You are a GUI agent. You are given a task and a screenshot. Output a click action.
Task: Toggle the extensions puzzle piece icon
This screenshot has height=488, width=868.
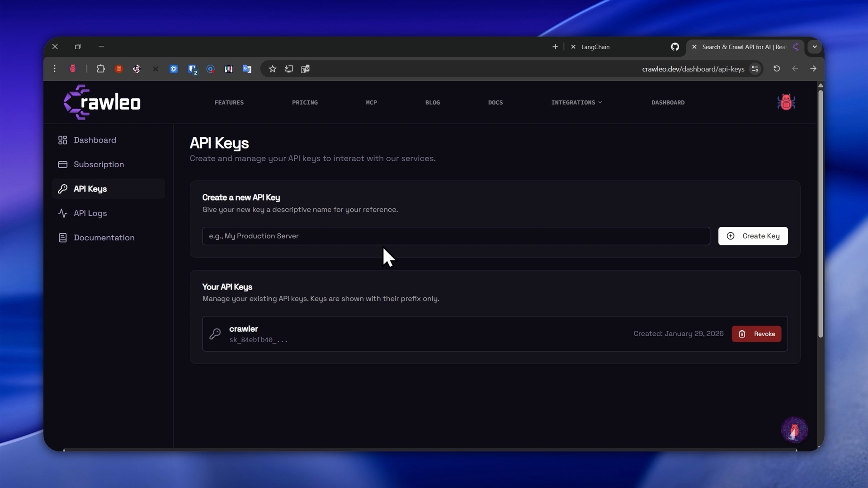(x=100, y=69)
